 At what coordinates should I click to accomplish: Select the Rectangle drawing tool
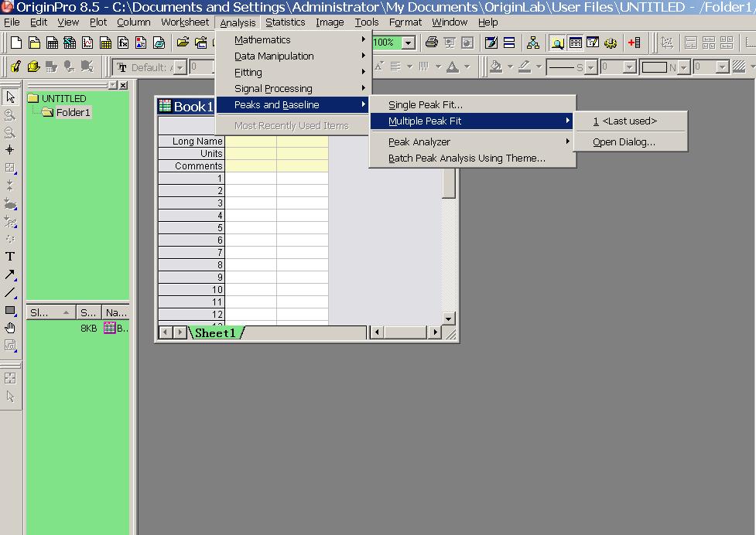[x=10, y=310]
